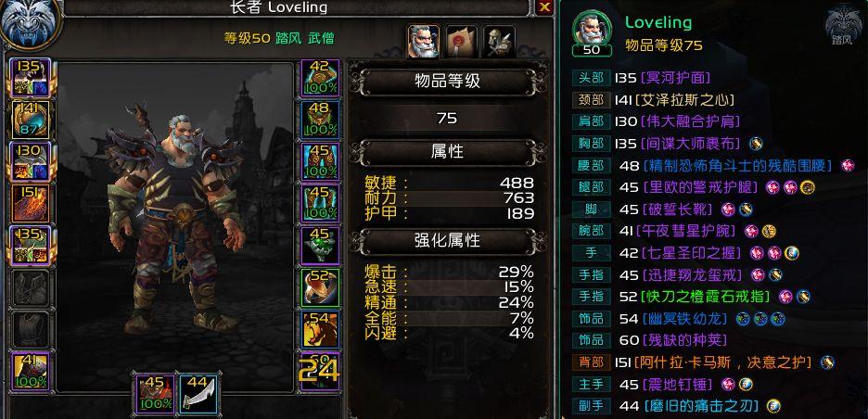This screenshot has height=419, width=868.
Task: Close the character panel with the X button
Action: point(544,6)
